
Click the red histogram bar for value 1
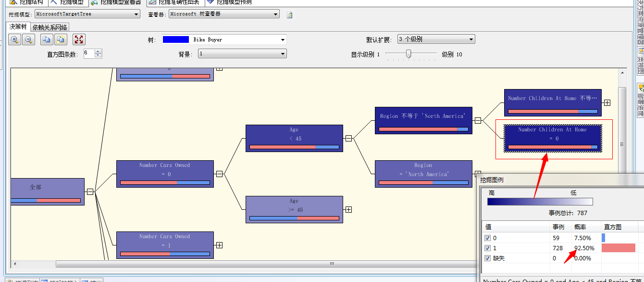tap(618, 248)
